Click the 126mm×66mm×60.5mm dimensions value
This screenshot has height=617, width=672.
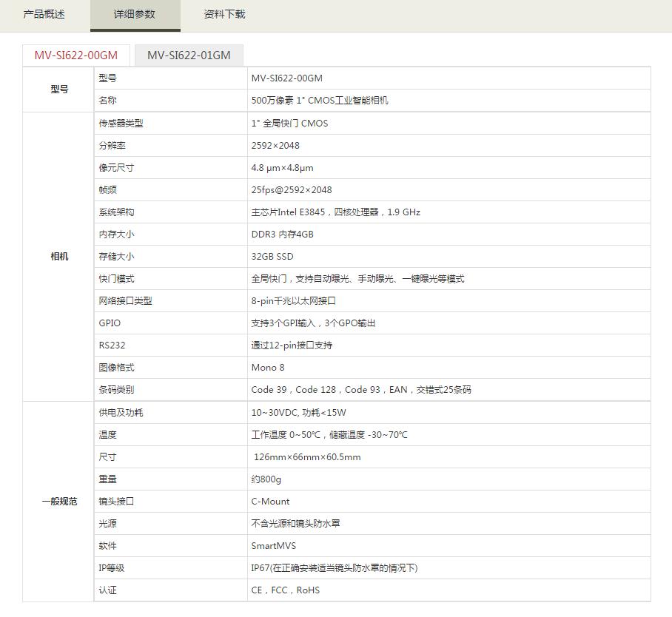pos(307,457)
